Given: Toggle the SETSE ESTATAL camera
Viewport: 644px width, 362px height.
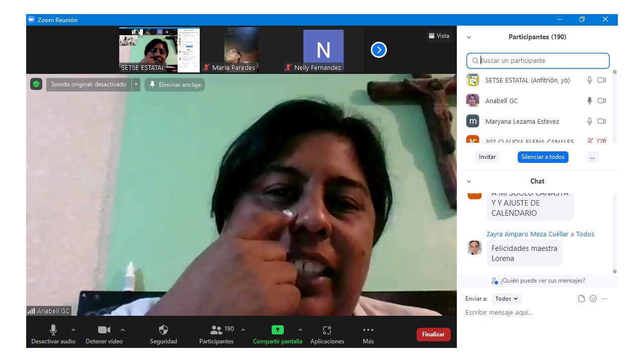Looking at the screenshot, I should (x=602, y=80).
